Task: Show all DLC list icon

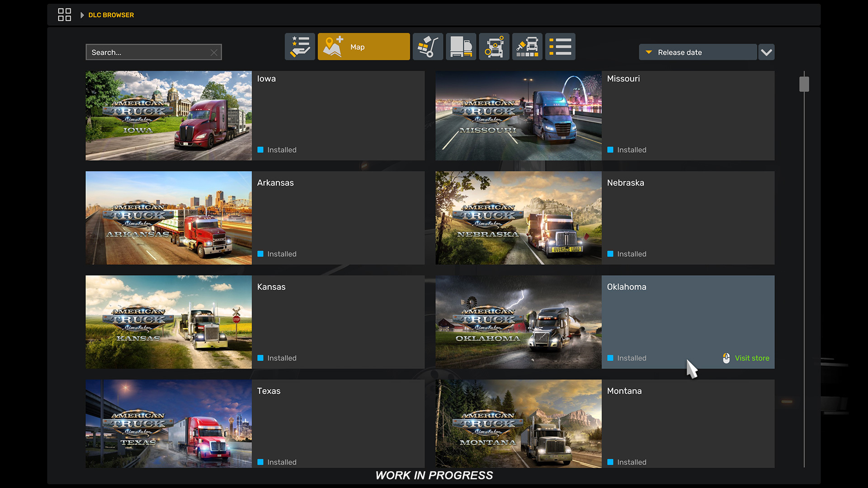Action: click(561, 47)
